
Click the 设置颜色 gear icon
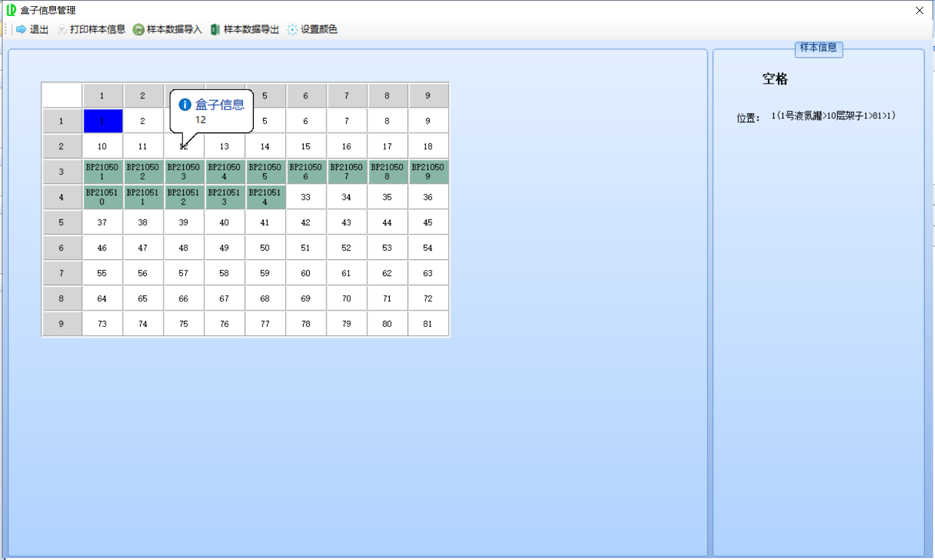(292, 30)
